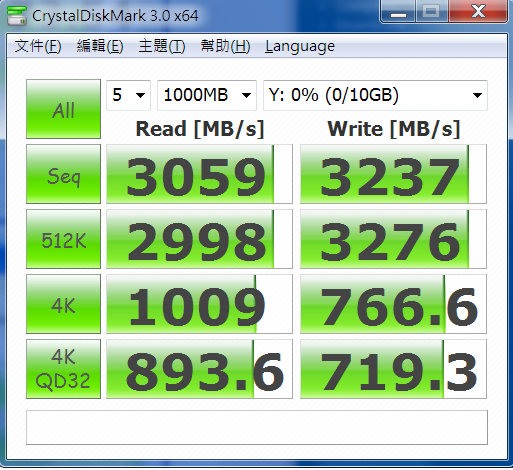Expand the test count dropdown showing 5

point(128,95)
